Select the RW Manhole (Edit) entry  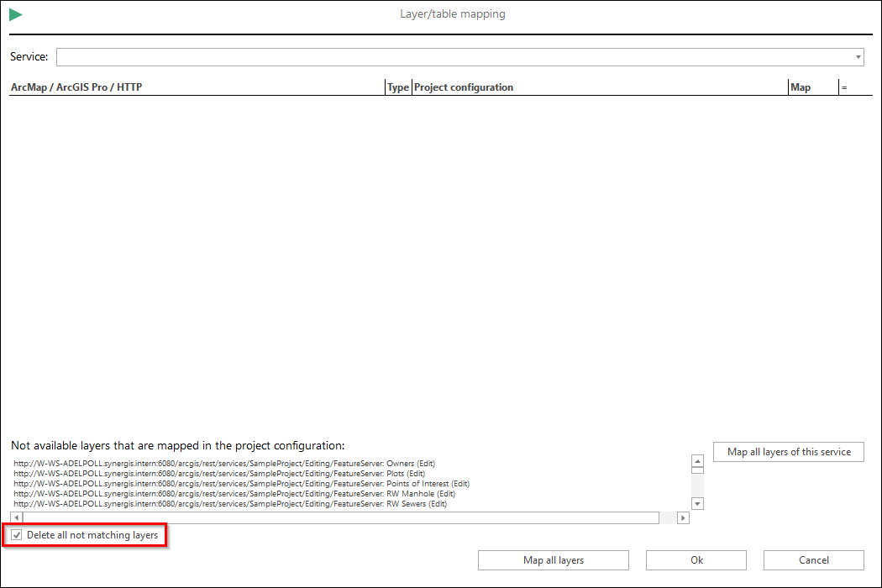(x=234, y=494)
